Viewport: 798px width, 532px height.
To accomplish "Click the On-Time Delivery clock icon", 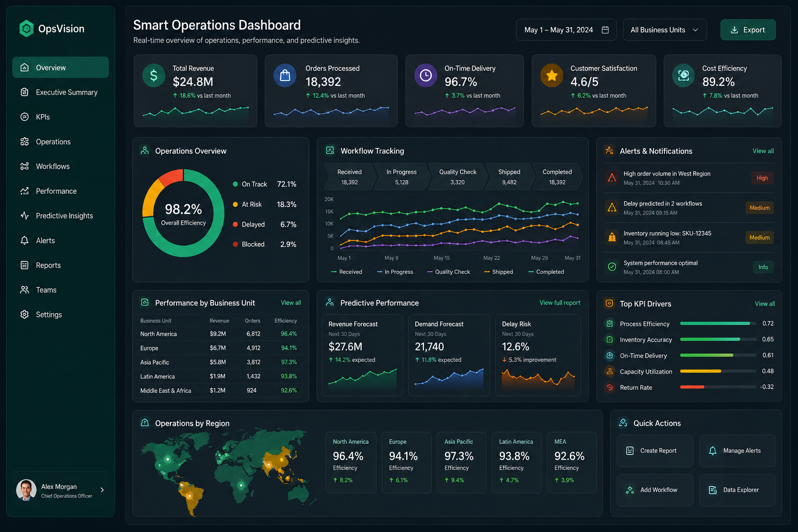I will pyautogui.click(x=425, y=75).
